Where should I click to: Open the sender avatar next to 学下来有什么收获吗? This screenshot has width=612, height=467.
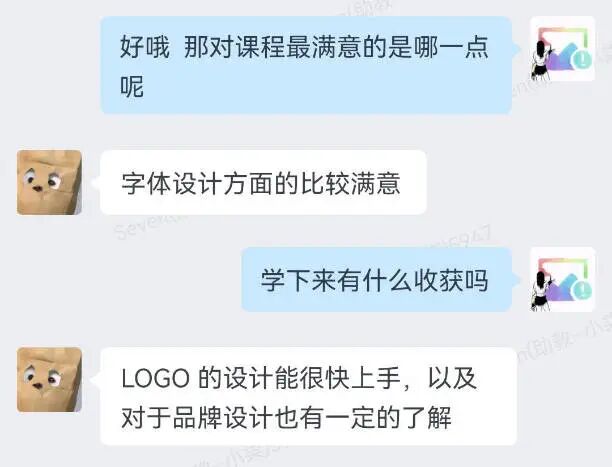(562, 280)
